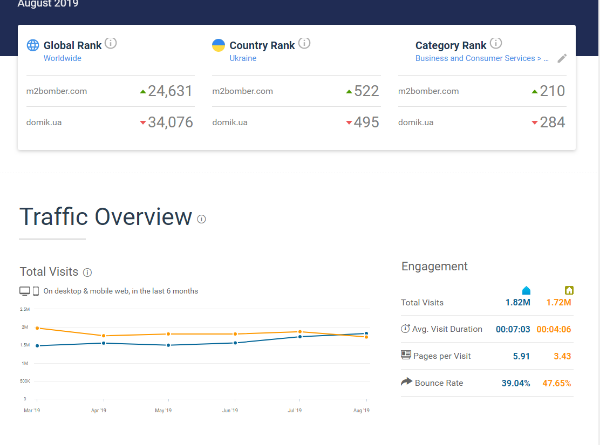Select the category rank value 210
Image resolution: width=600 pixels, height=445 pixels.
coord(553,91)
